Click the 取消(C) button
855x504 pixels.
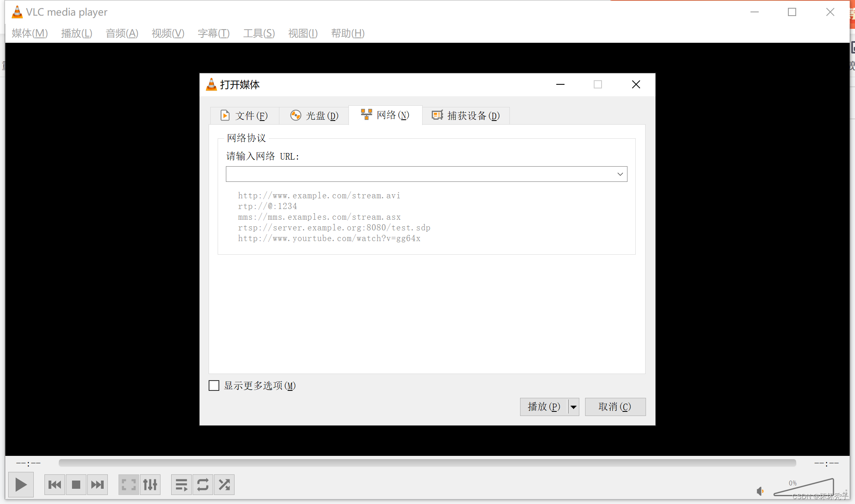pos(615,407)
